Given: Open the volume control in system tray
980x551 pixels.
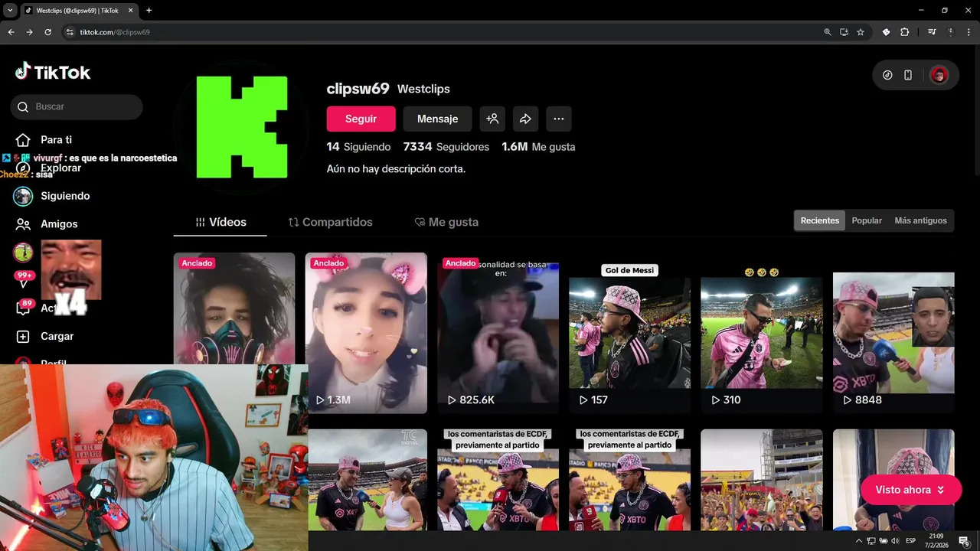Looking at the screenshot, I should (895, 541).
